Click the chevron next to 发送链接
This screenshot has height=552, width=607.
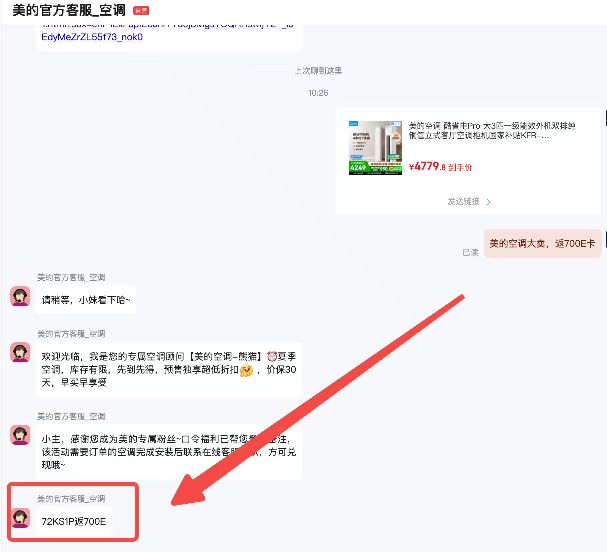[x=488, y=202]
